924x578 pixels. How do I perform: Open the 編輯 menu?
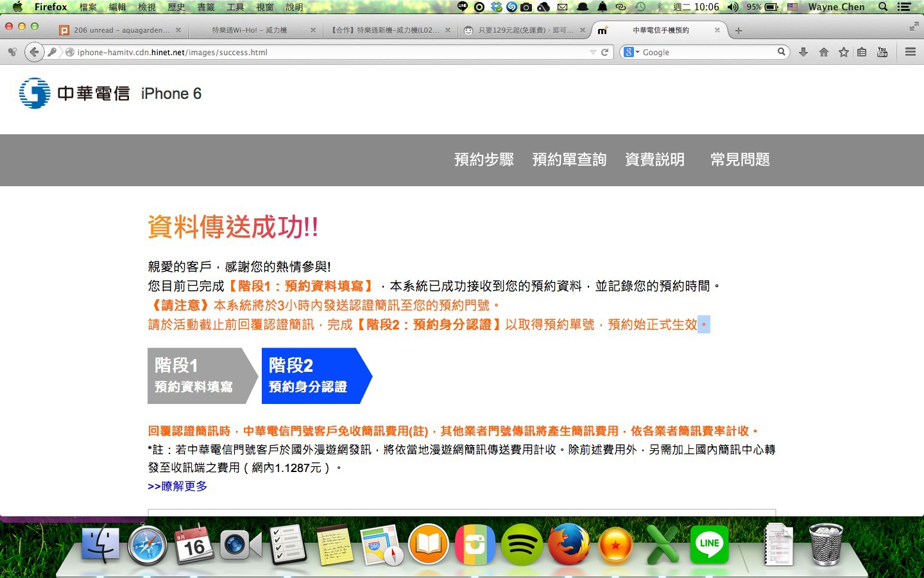117,7
